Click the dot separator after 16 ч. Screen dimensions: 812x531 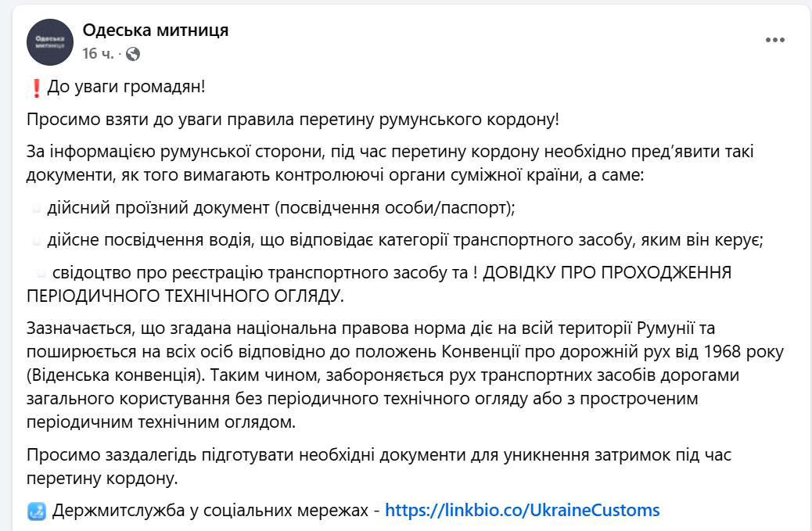tap(119, 54)
